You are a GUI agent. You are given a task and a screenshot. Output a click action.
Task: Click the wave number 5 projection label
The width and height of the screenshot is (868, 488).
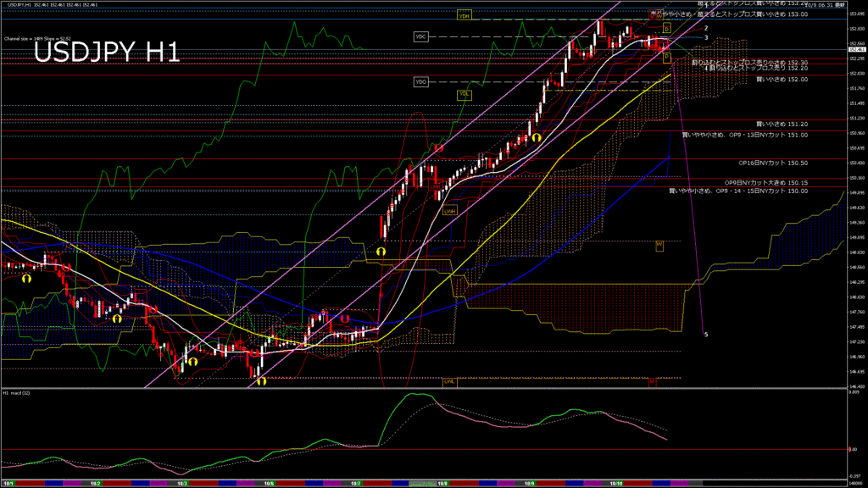[x=706, y=335]
